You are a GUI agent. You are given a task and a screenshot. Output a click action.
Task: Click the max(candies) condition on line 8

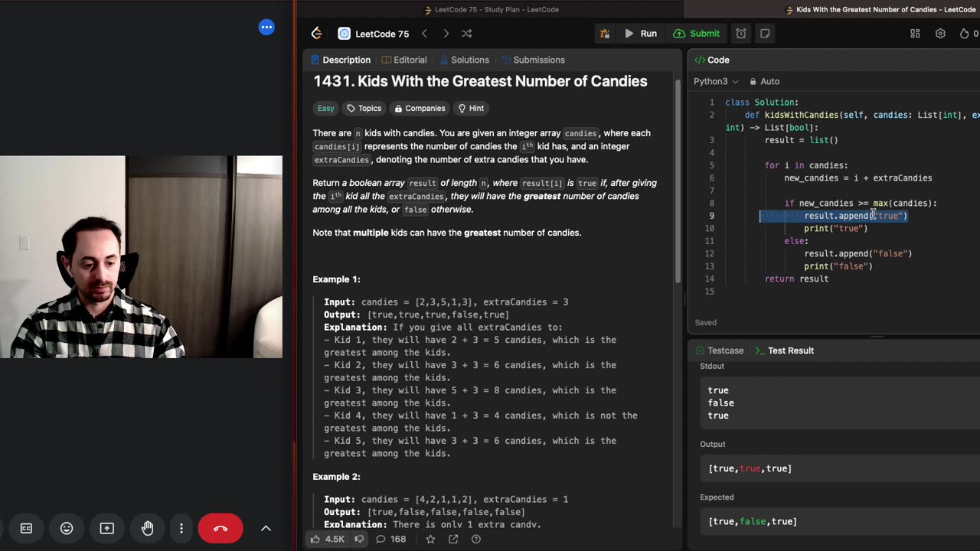pos(902,203)
